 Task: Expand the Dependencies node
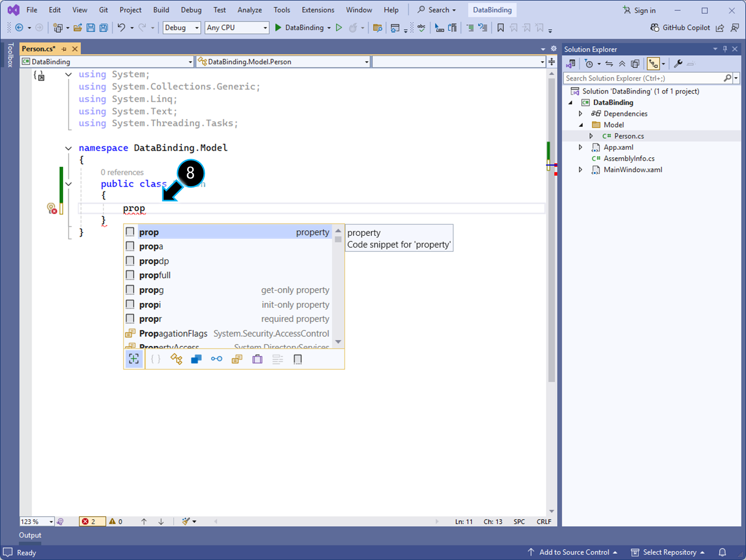[581, 113]
